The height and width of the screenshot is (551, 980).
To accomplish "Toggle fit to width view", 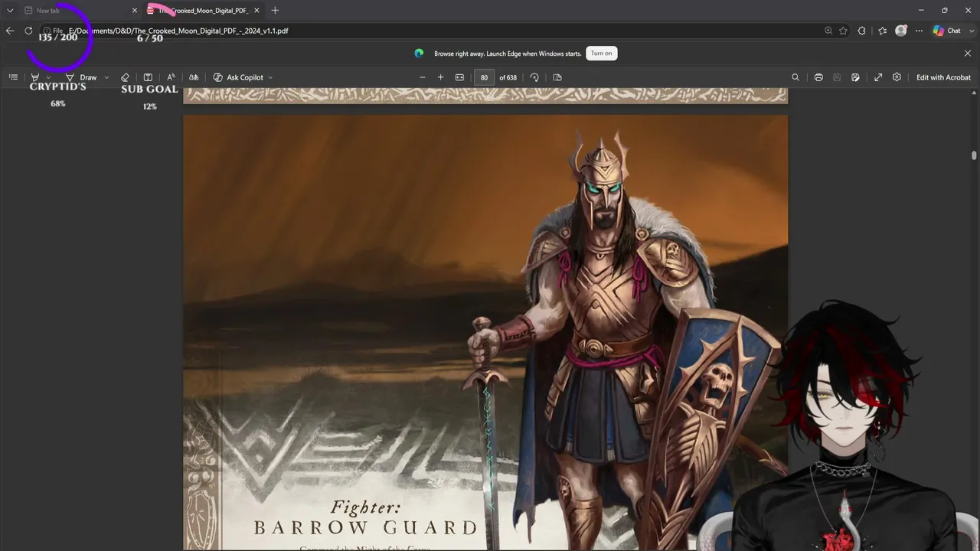I will [x=459, y=77].
